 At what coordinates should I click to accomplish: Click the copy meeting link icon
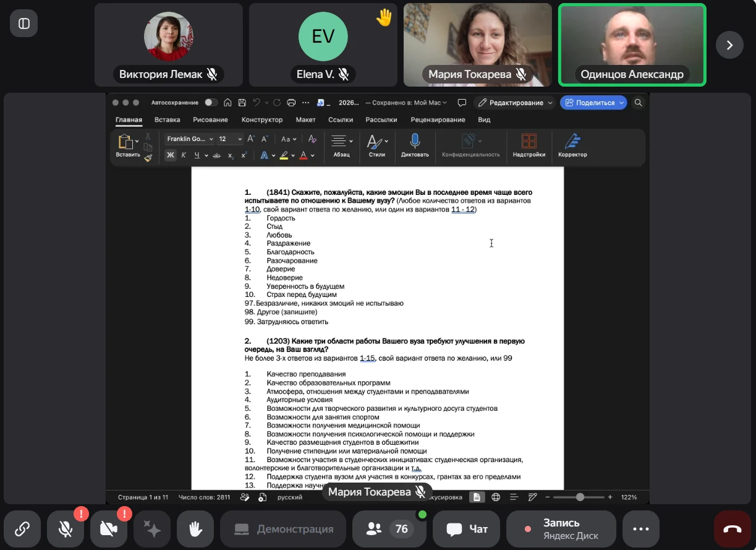(22, 529)
